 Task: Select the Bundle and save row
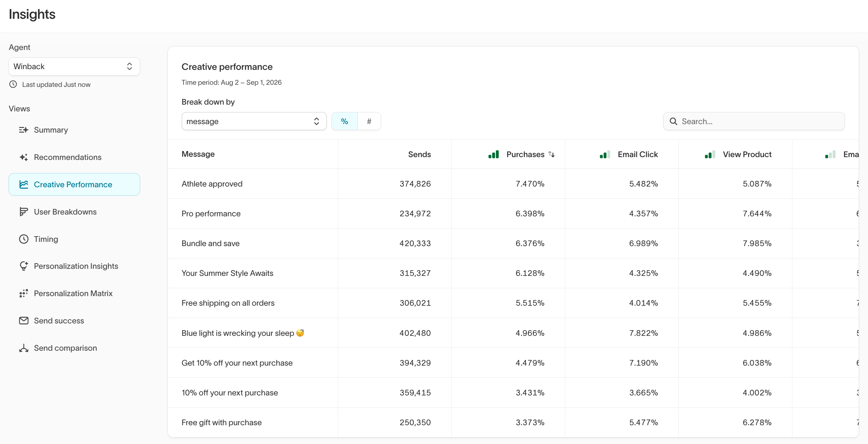tap(513, 243)
